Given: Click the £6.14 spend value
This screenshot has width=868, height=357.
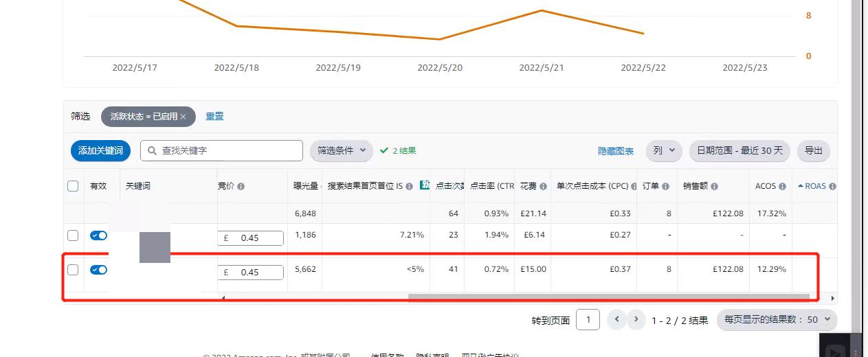Looking at the screenshot, I should click(x=535, y=235).
